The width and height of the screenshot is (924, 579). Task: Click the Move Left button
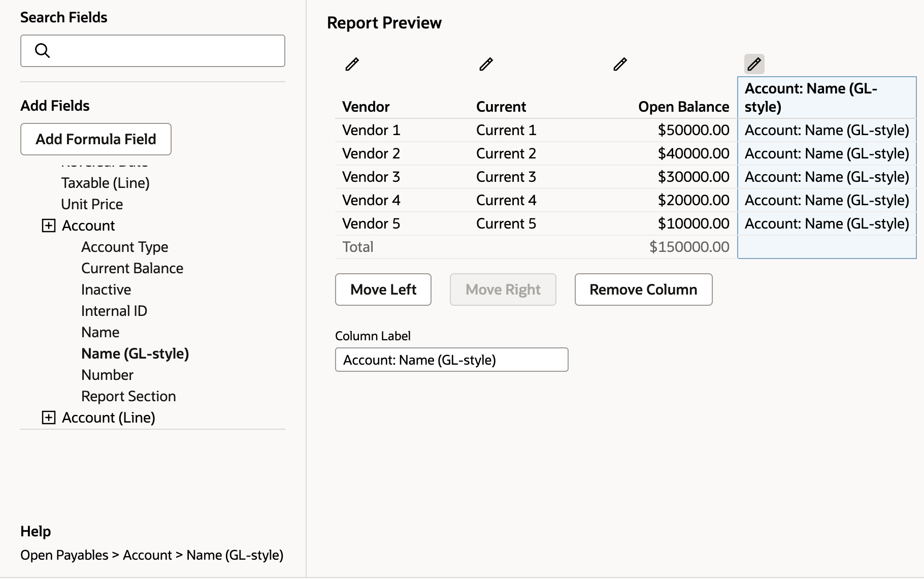(x=383, y=289)
